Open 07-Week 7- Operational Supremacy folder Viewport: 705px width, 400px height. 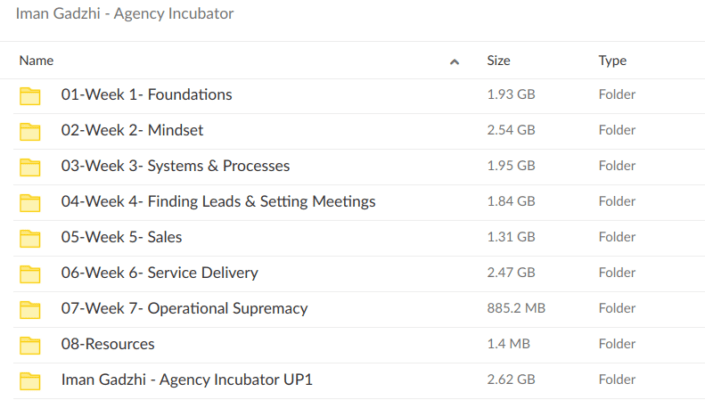184,309
